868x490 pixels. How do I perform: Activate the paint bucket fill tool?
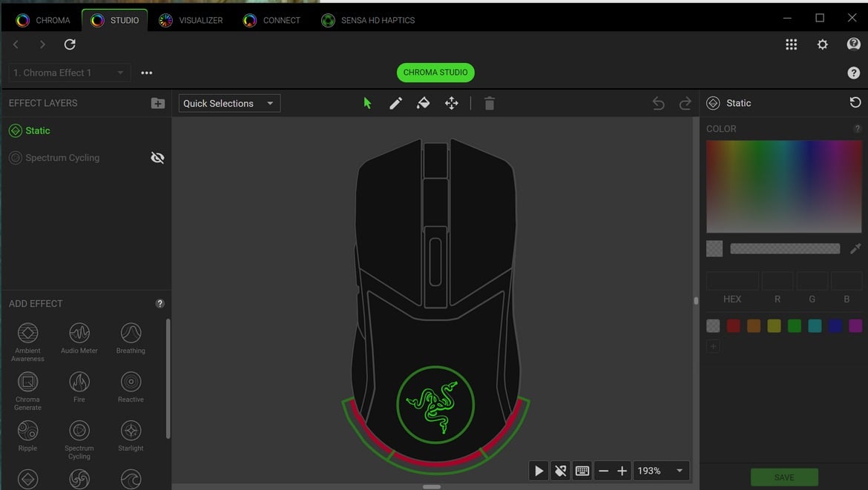(423, 104)
